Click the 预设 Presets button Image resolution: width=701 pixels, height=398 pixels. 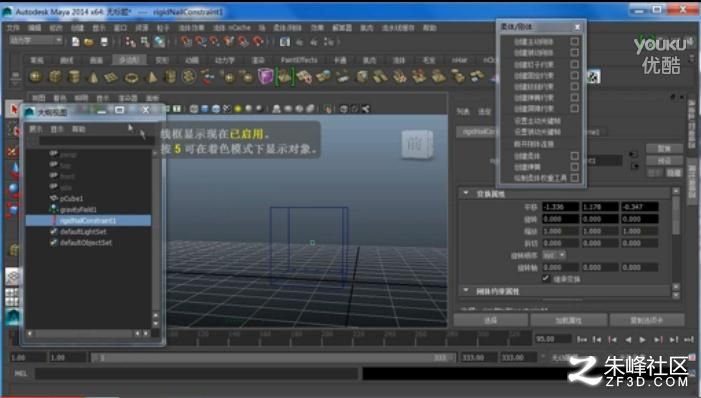coord(664,161)
